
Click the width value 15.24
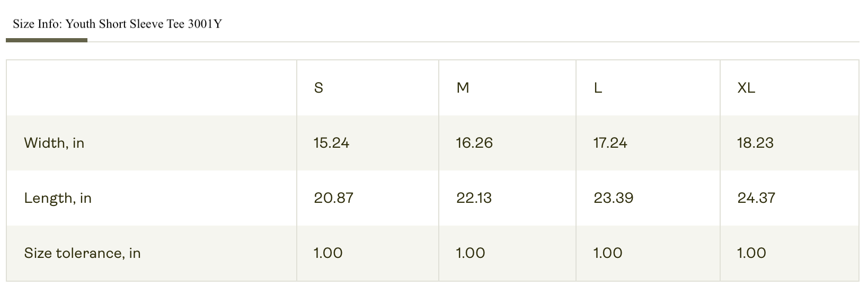(x=331, y=143)
